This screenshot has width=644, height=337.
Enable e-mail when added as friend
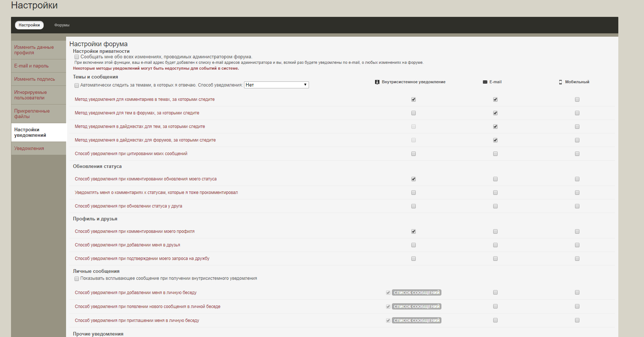pos(495,245)
